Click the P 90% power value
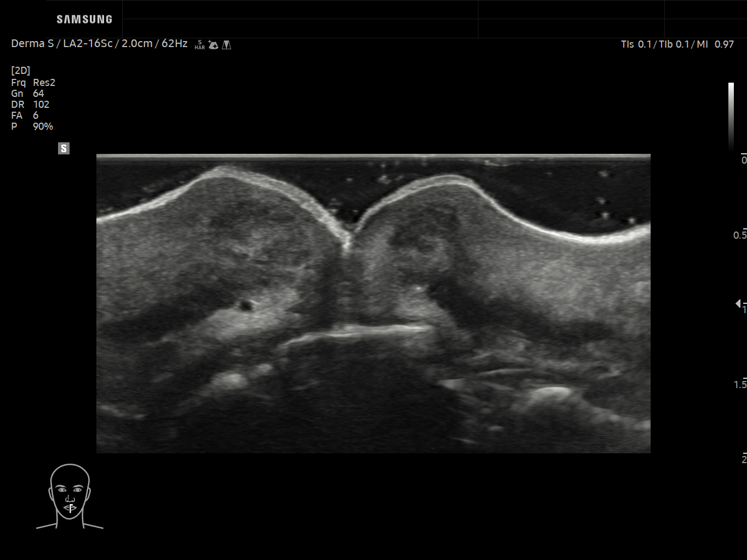 (32, 126)
